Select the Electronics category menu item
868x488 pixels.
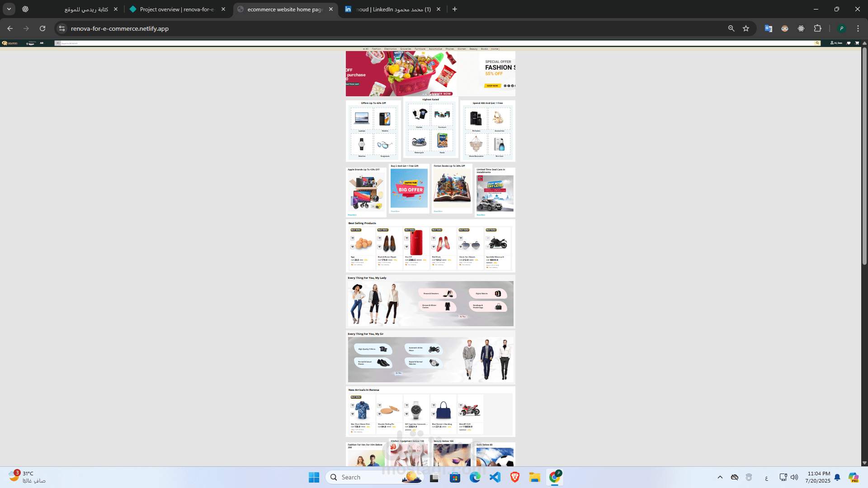[x=390, y=49]
